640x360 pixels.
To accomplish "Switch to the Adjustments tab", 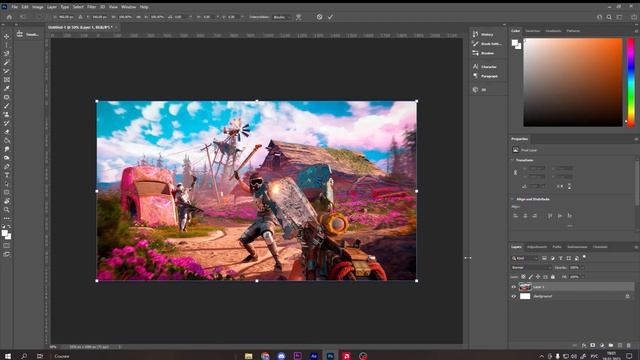I will point(537,247).
